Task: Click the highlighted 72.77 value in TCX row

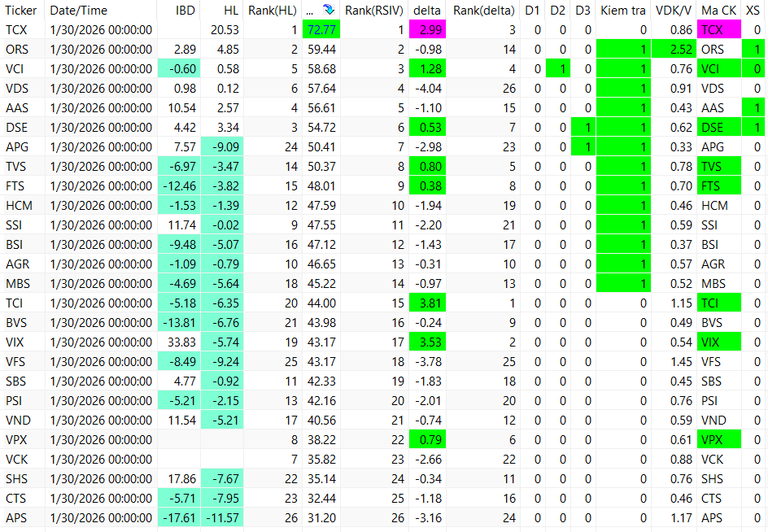Action: pyautogui.click(x=321, y=30)
